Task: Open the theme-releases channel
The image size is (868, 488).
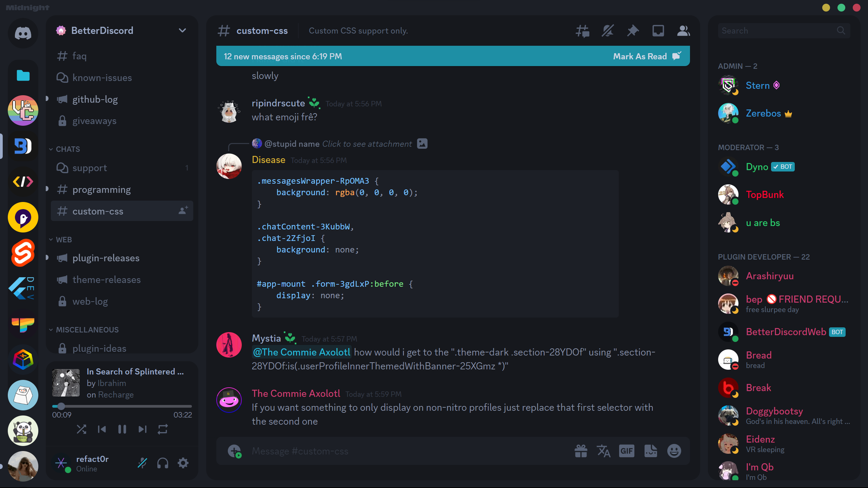Action: click(106, 280)
